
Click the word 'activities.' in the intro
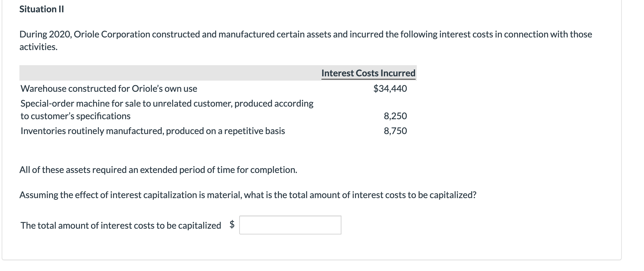39,47
